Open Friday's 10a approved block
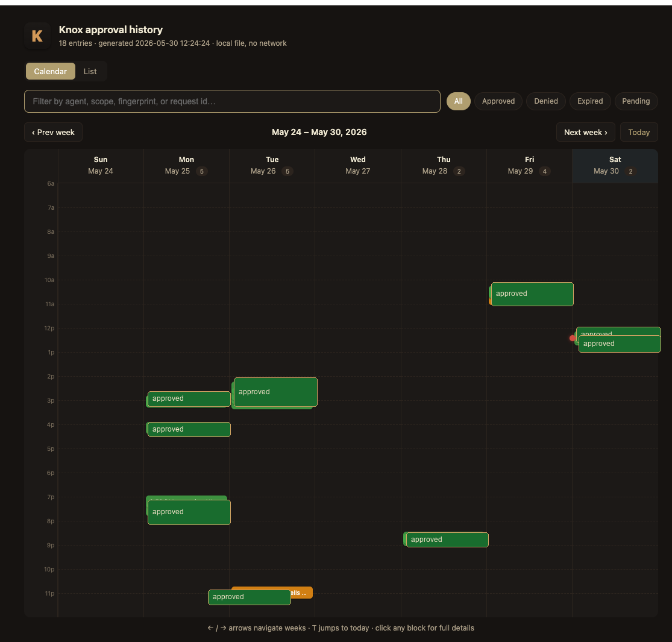This screenshot has width=672, height=642. click(x=532, y=294)
